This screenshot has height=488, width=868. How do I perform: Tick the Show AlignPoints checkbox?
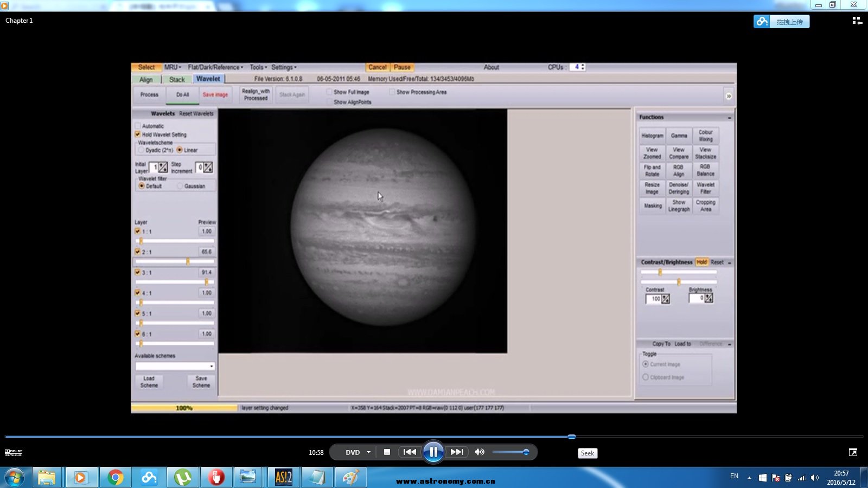(329, 102)
